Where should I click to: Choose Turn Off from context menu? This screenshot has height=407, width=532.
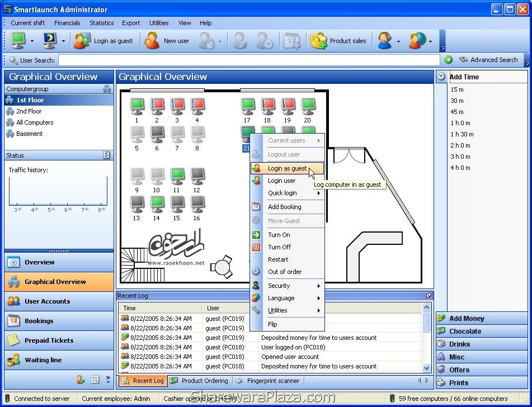pyautogui.click(x=279, y=247)
